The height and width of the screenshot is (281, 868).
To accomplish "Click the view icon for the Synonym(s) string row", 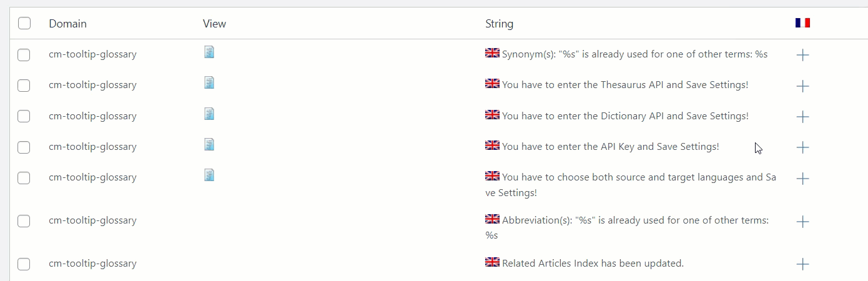I will (209, 52).
